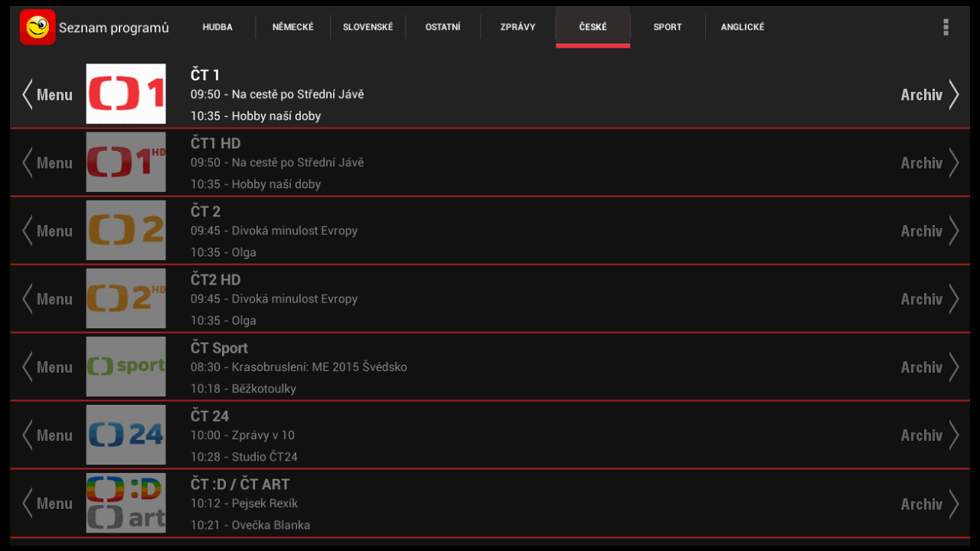Switch to the SPORT tab
Screen dimensions: 980x551
(x=668, y=28)
